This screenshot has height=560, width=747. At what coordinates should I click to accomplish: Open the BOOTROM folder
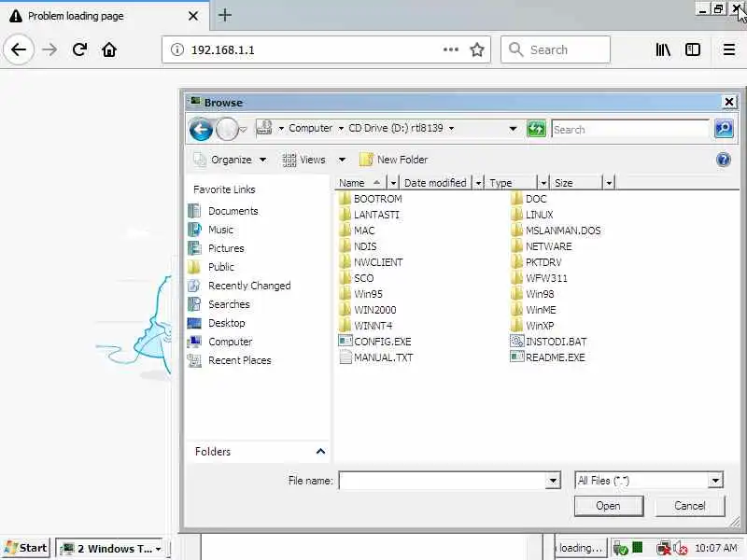(x=371, y=199)
